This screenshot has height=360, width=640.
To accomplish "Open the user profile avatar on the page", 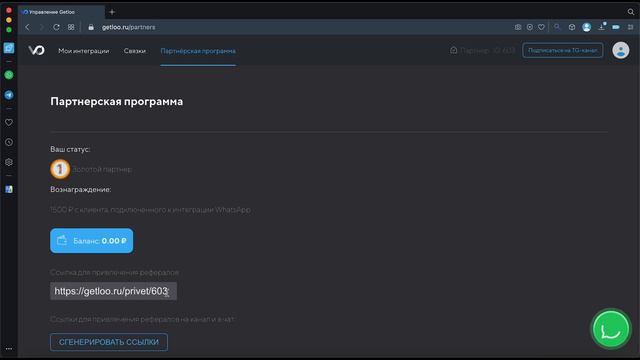I will (x=620, y=51).
